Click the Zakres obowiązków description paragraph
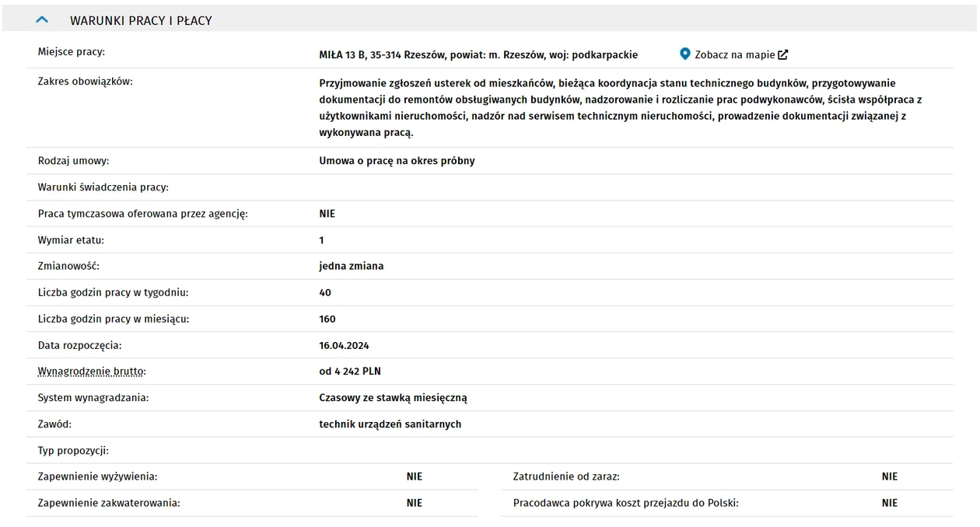The image size is (980, 527). 620,108
